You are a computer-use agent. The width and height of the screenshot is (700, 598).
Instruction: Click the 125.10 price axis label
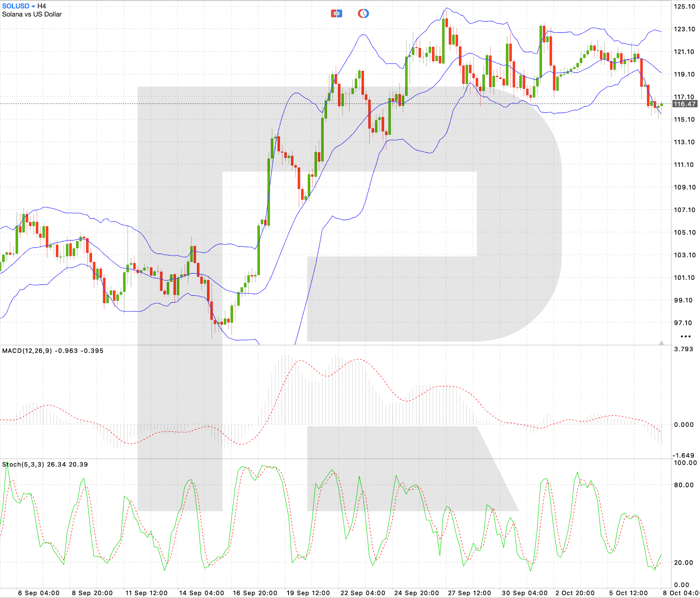point(684,7)
